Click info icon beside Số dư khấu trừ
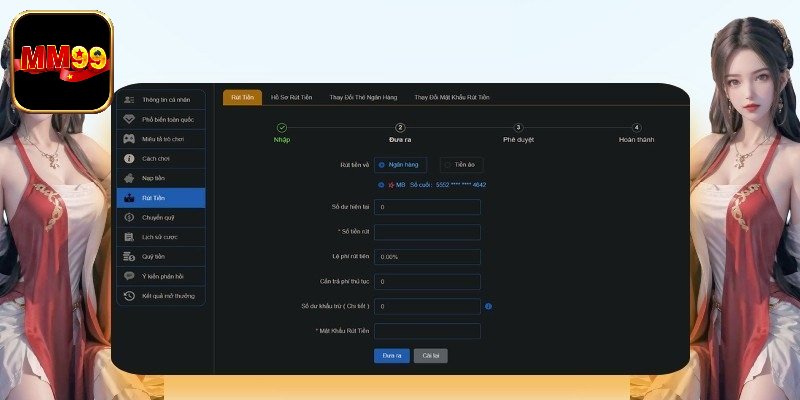Screen dimensions: 800x400 pos(488,307)
